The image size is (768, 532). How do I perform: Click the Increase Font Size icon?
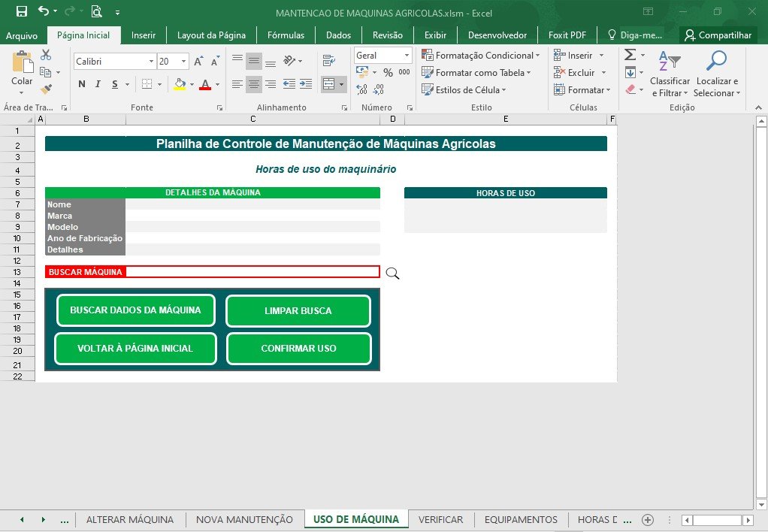198,61
